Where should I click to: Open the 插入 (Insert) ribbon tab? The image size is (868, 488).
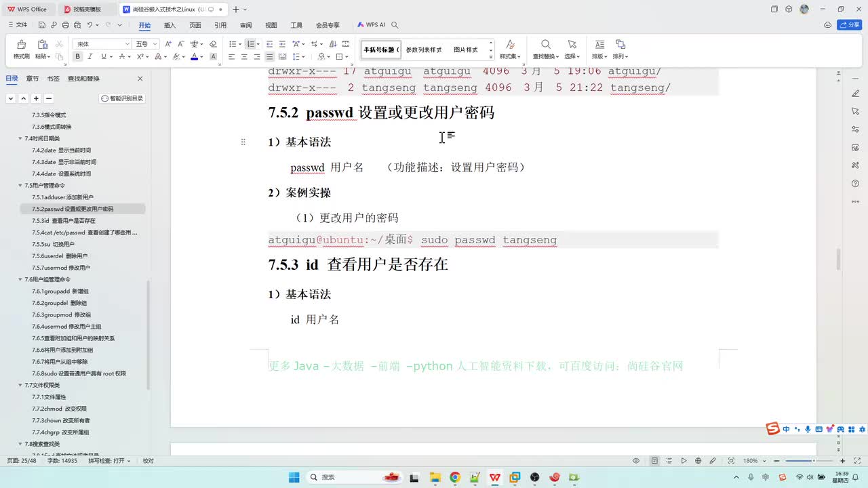point(170,25)
